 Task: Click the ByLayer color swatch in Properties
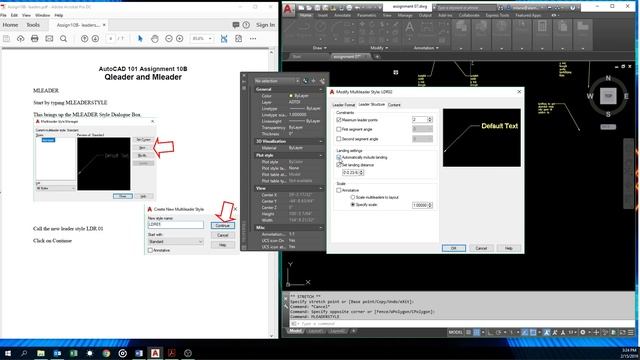tap(291, 96)
